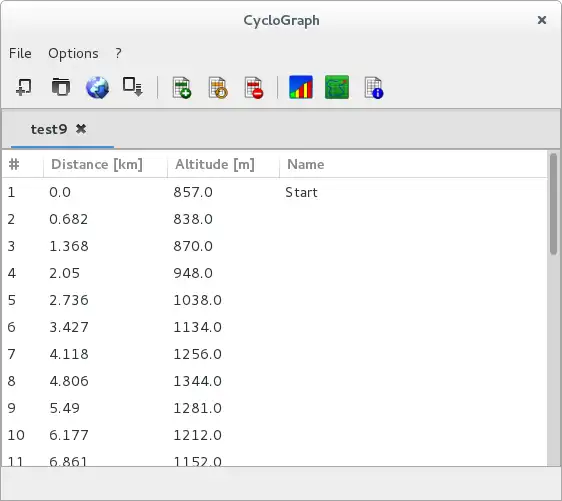This screenshot has width=562, height=501.
Task: Click the # column header
Action: [23, 164]
